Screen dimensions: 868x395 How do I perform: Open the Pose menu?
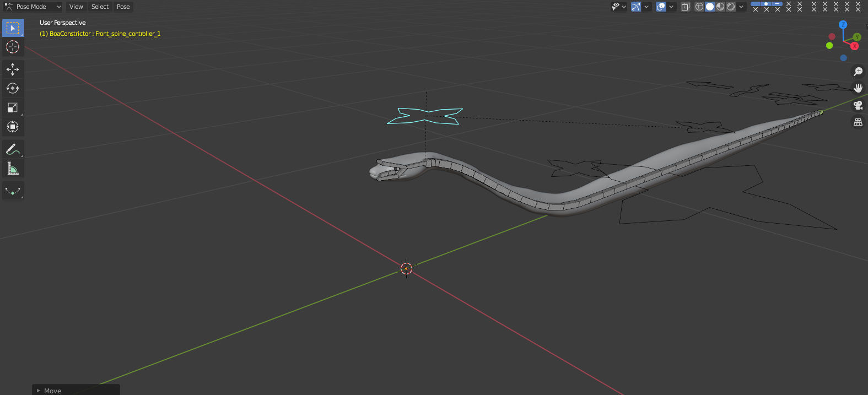(x=123, y=7)
